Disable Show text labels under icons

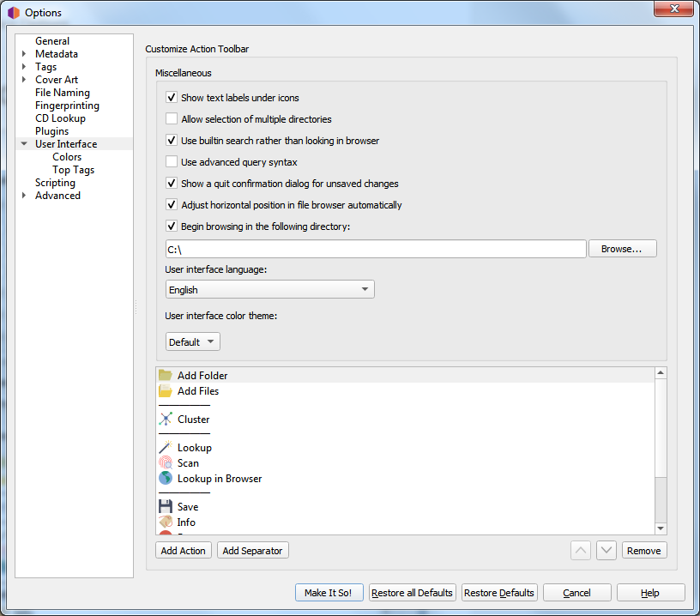click(x=172, y=98)
